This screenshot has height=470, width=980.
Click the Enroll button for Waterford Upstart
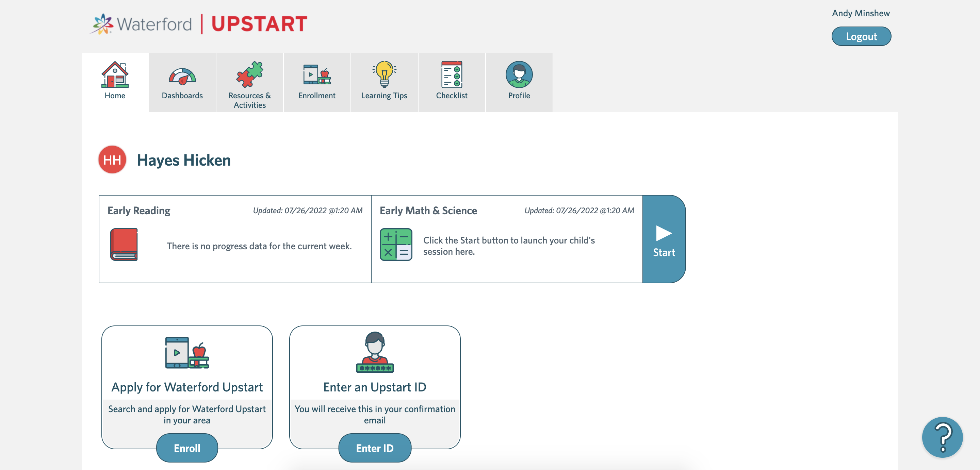187,448
